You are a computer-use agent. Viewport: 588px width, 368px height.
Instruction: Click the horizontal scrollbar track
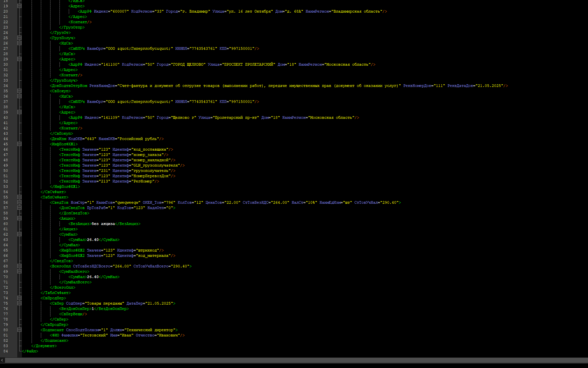point(296,360)
